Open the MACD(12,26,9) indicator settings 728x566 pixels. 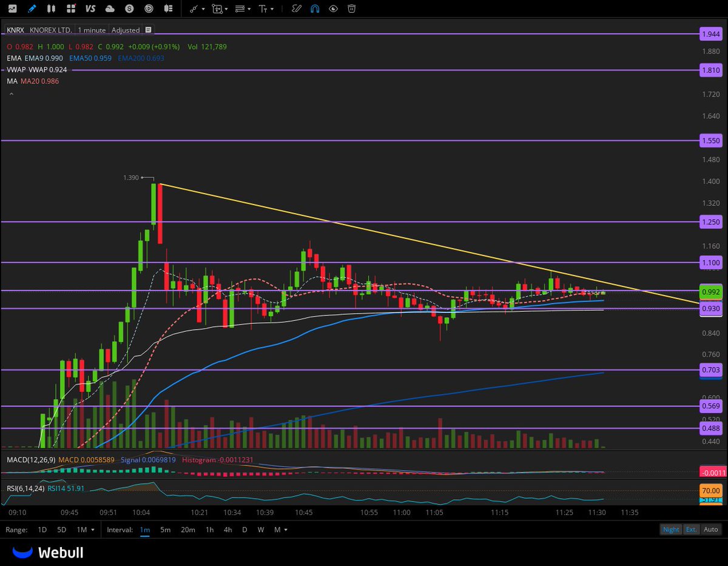click(x=31, y=460)
